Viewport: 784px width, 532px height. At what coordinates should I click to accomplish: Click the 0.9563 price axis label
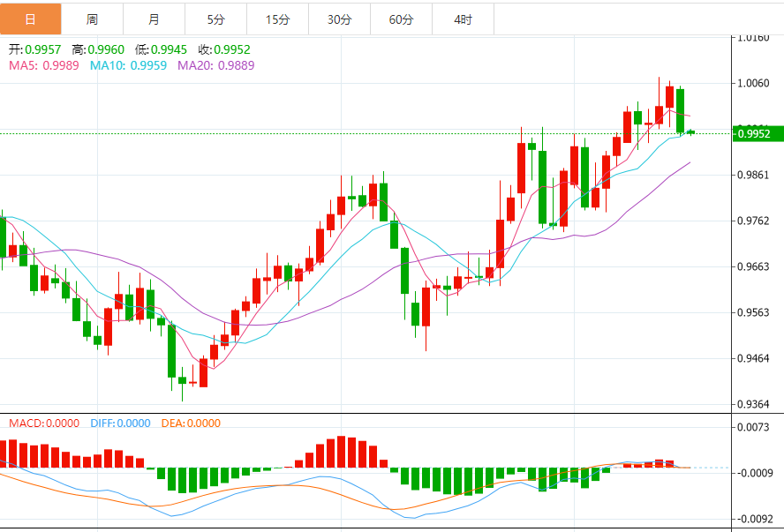point(753,312)
